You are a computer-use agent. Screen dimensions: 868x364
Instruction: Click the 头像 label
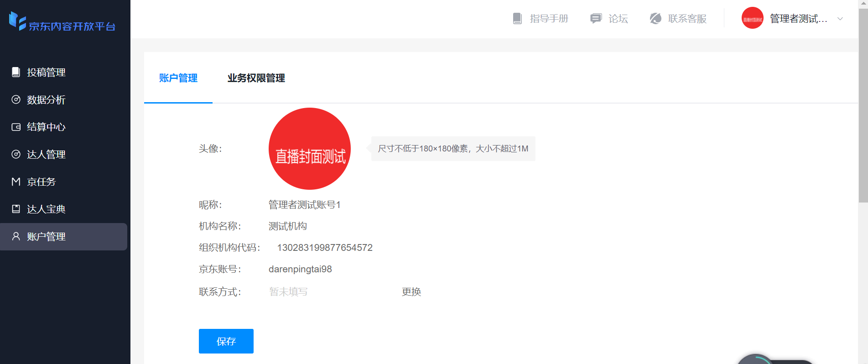coord(210,149)
